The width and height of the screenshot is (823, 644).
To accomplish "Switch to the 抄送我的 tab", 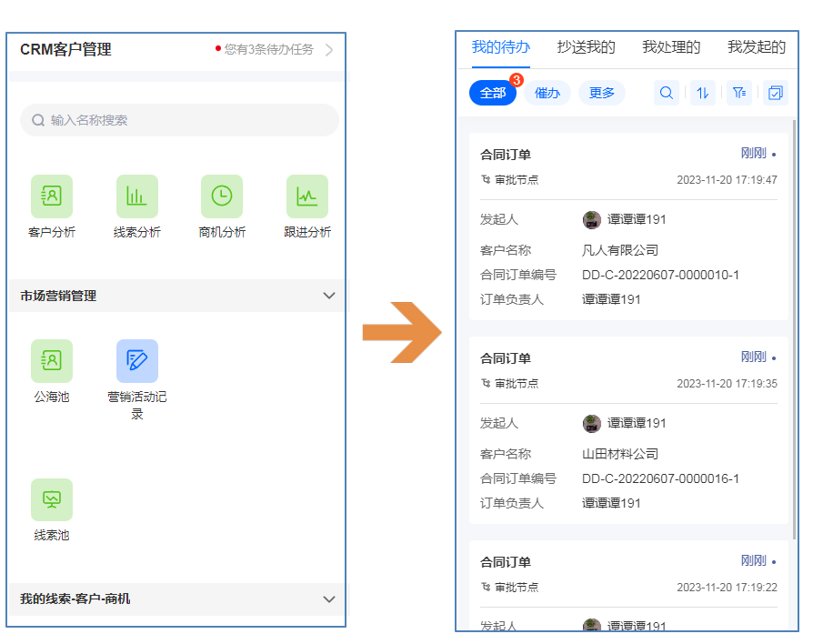I will [586, 47].
